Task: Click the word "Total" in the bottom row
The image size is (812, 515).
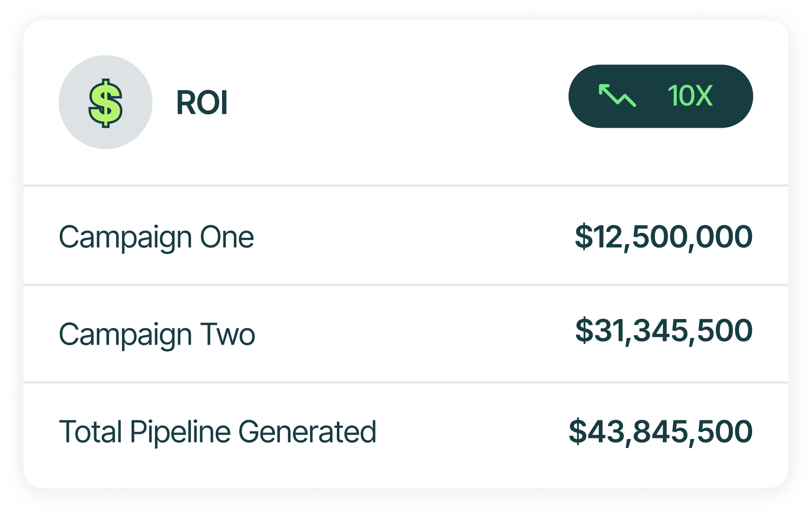Action: click(x=90, y=432)
